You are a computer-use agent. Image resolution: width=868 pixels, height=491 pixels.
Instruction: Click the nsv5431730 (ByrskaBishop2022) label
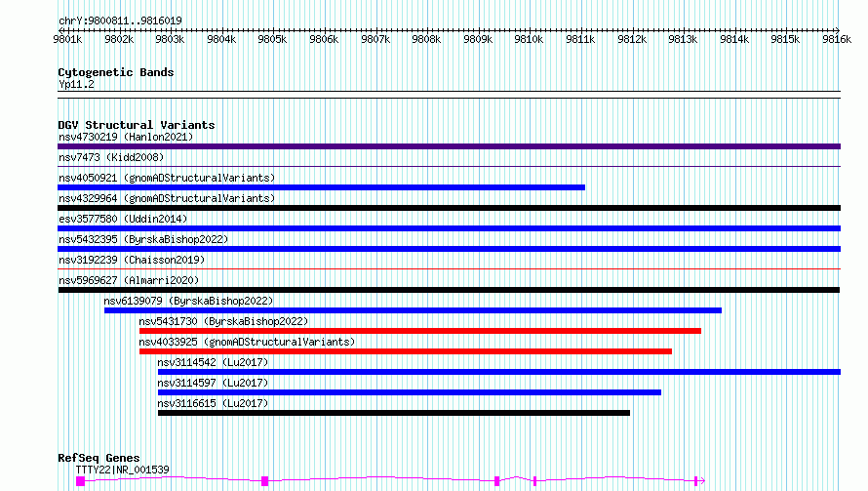click(x=223, y=321)
